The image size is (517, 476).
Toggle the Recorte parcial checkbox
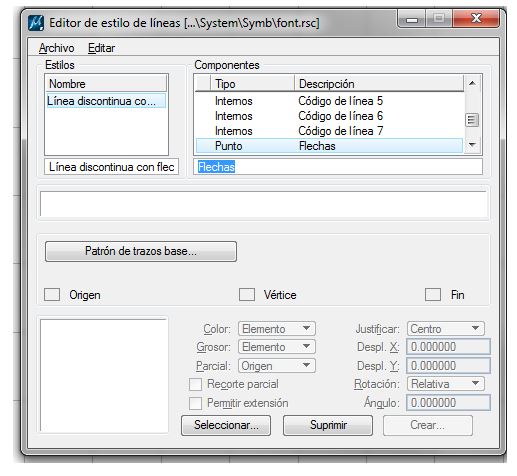(x=195, y=384)
